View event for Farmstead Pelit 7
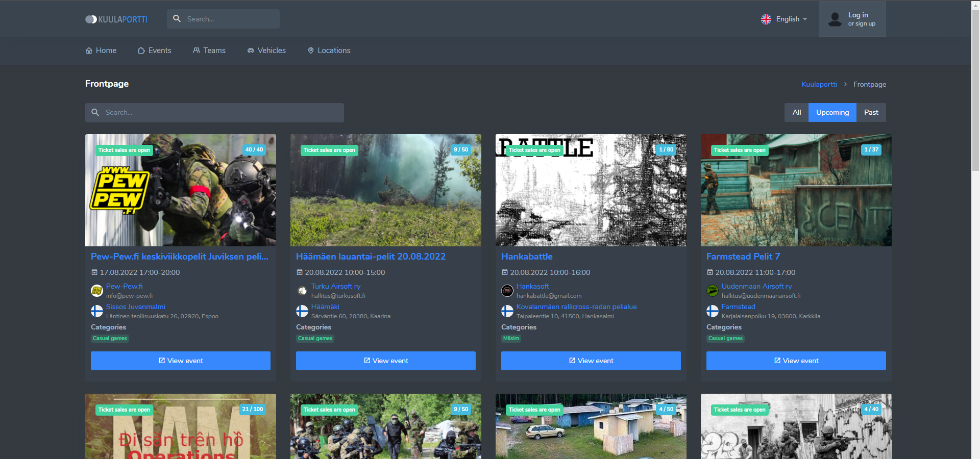Viewport: 980px width, 459px height. pos(796,361)
